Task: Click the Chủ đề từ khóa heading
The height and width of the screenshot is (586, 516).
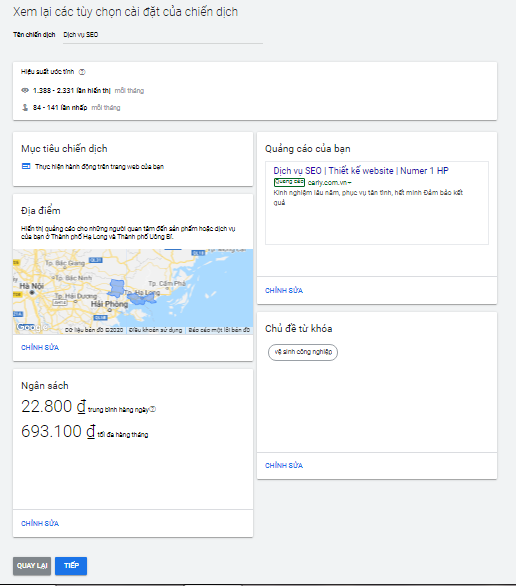Action: (x=299, y=329)
